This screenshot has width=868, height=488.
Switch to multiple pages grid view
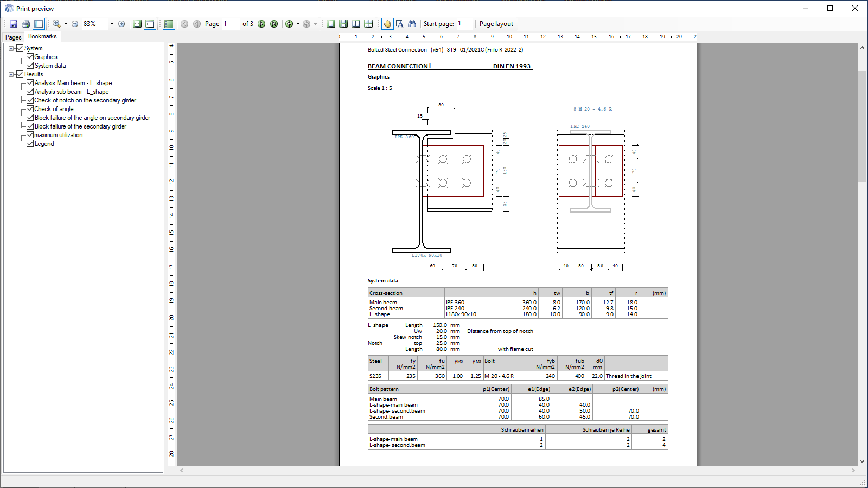[368, 24]
